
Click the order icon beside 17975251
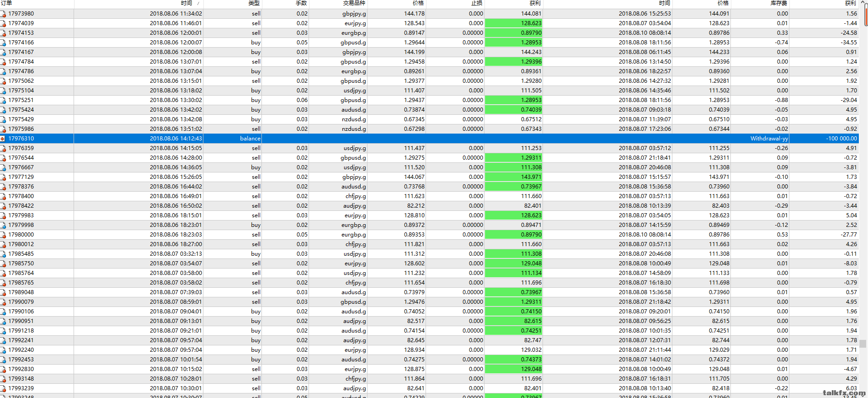(x=3, y=100)
